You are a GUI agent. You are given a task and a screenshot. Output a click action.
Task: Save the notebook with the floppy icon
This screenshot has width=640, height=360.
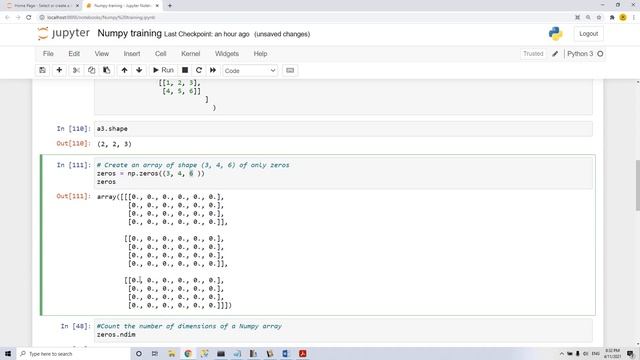(42, 70)
